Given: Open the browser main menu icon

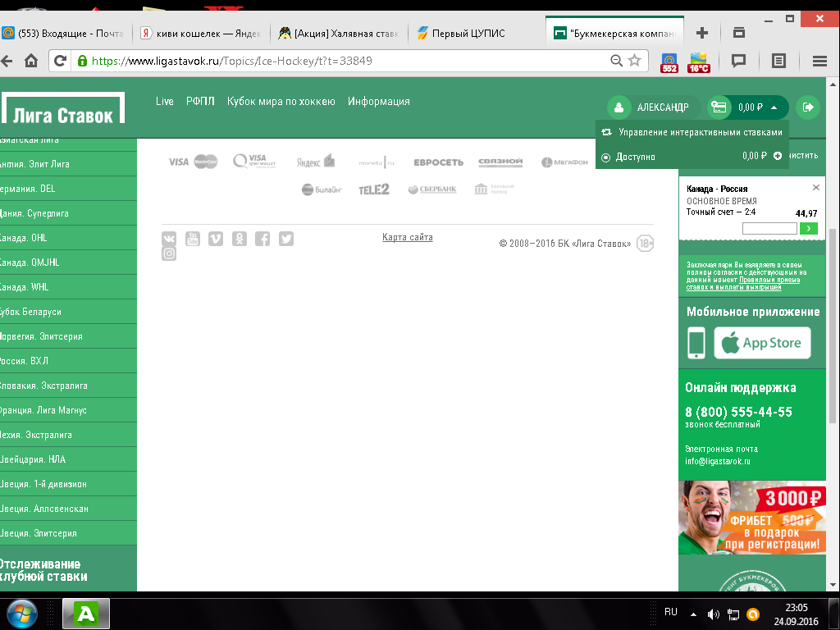Looking at the screenshot, I should click(x=819, y=61).
